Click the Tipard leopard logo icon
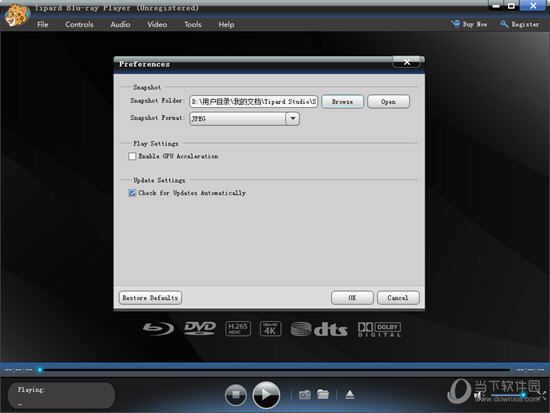This screenshot has width=550, height=413. tap(17, 15)
